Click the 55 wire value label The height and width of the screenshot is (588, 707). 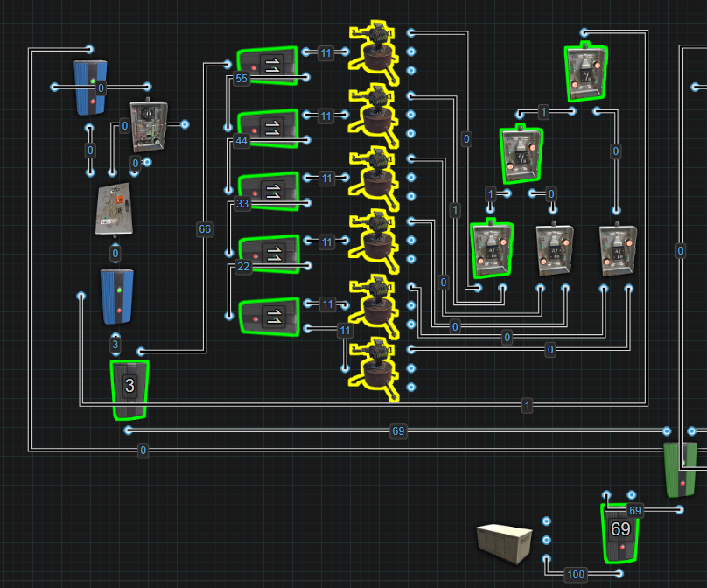point(241,79)
